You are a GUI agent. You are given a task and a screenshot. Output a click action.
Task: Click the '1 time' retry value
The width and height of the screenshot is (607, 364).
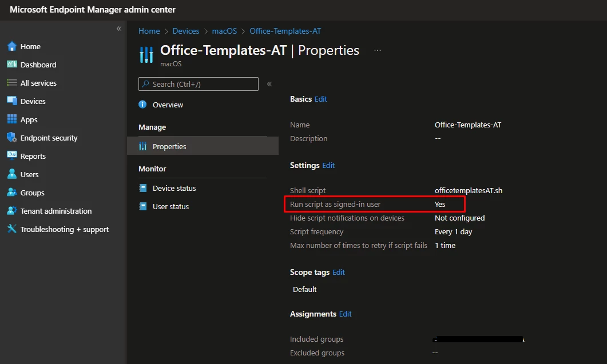(x=445, y=245)
